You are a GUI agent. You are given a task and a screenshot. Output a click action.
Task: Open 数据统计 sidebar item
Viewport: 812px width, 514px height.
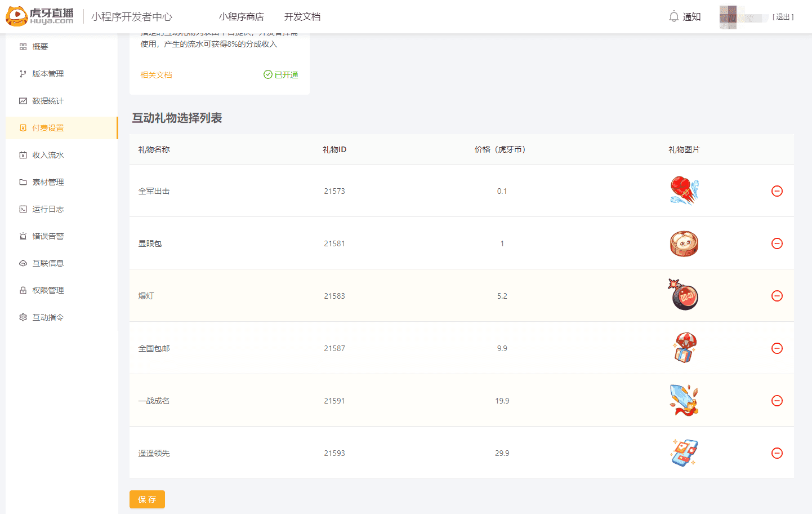click(x=48, y=101)
